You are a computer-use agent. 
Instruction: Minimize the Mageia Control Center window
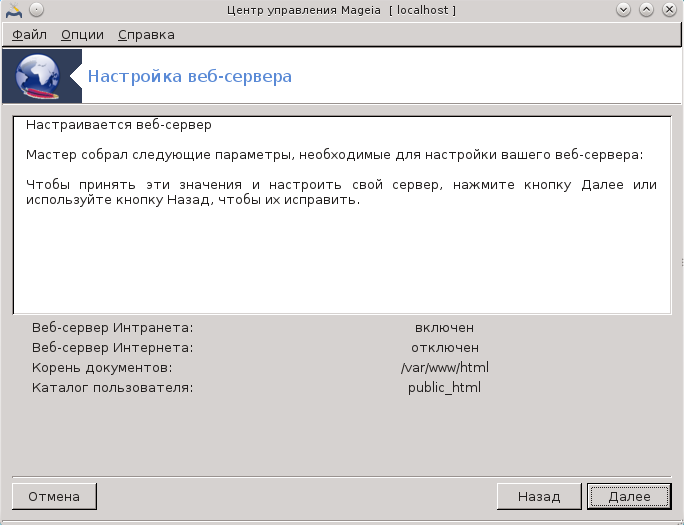(623, 10)
